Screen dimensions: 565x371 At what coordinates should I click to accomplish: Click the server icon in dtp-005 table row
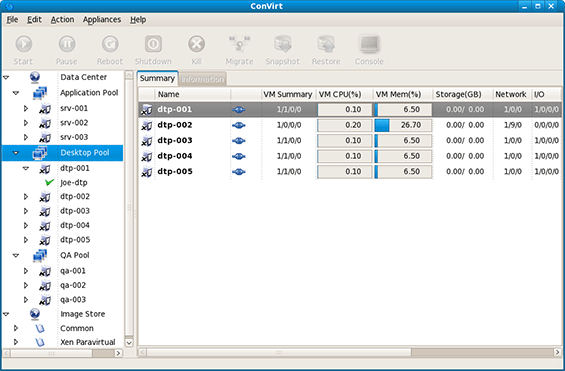click(x=147, y=172)
